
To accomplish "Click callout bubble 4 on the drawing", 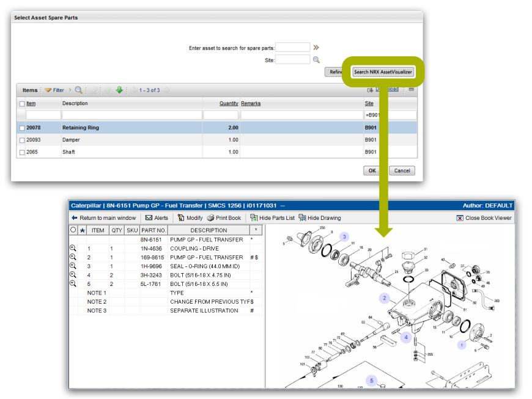I will 406,337.
